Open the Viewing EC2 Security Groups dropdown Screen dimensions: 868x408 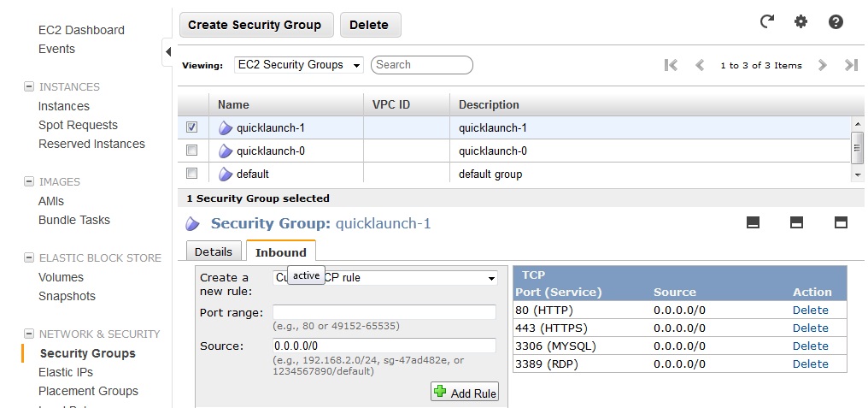(299, 65)
